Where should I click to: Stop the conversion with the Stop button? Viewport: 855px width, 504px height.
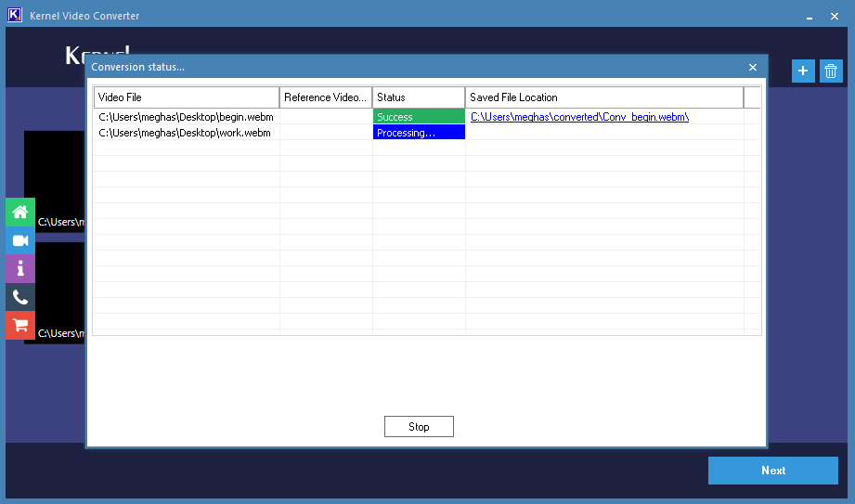click(x=419, y=427)
